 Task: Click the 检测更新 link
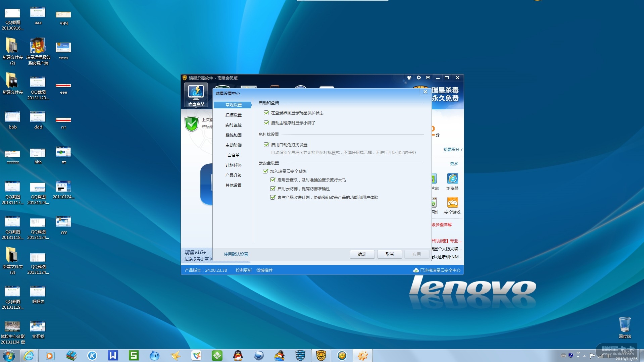point(244,270)
